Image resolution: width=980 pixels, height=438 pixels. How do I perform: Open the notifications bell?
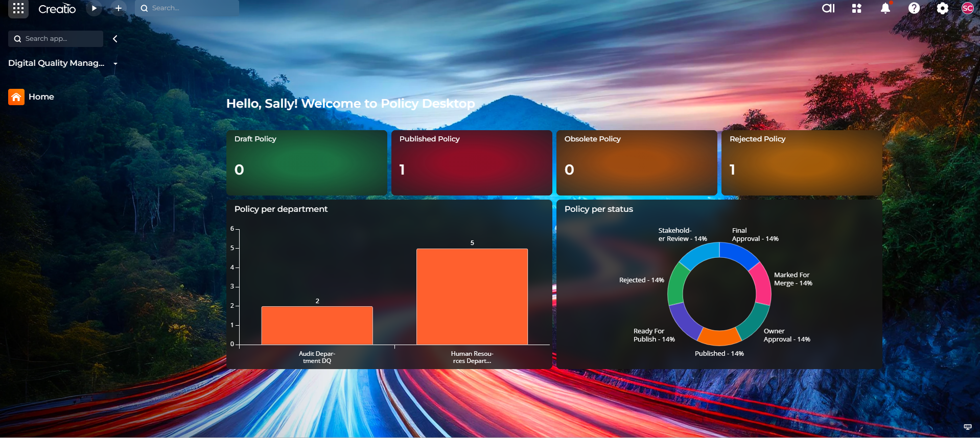885,8
